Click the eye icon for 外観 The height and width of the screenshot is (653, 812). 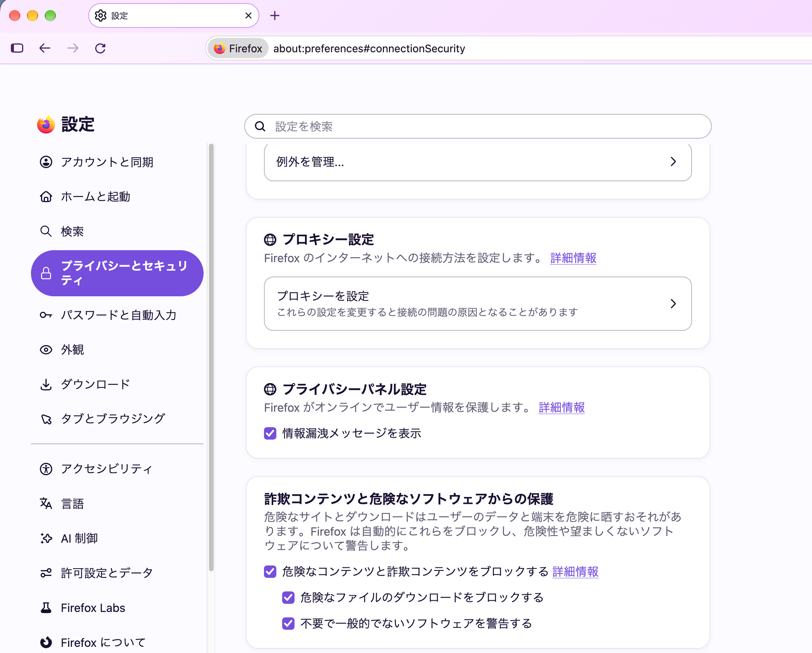[46, 350]
